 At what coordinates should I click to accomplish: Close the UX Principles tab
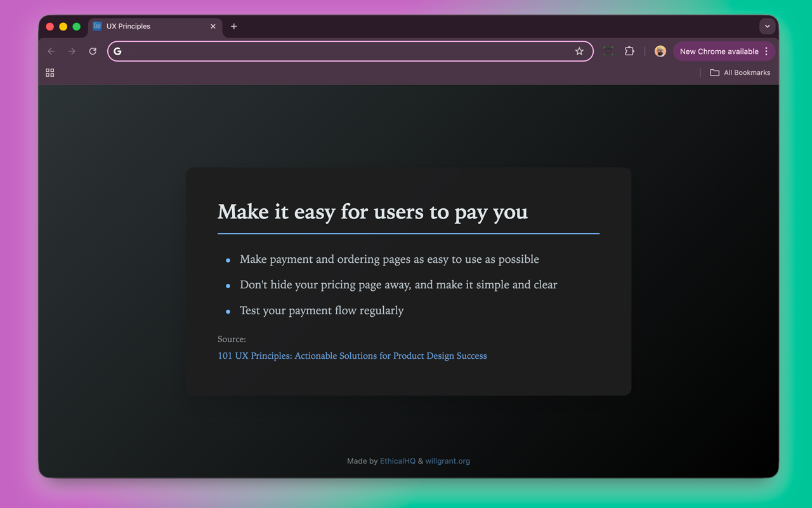click(213, 27)
